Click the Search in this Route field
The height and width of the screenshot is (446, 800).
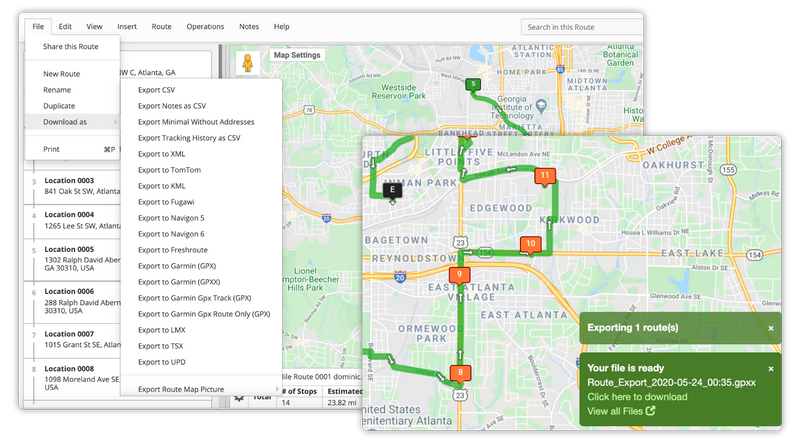(582, 27)
